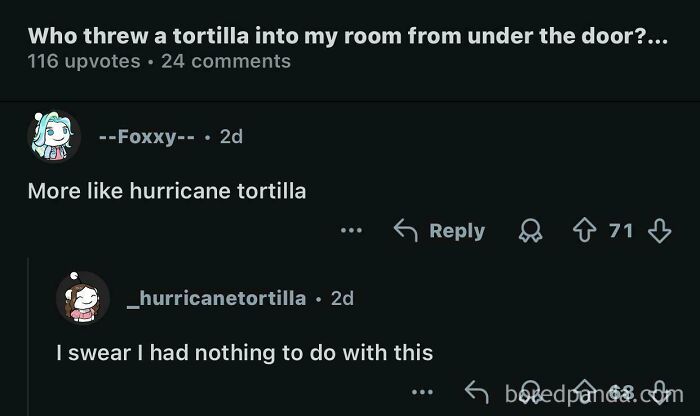The height and width of the screenshot is (416, 700).
Task: Open _hurricanetortilla's profile avatar
Action: [82, 298]
